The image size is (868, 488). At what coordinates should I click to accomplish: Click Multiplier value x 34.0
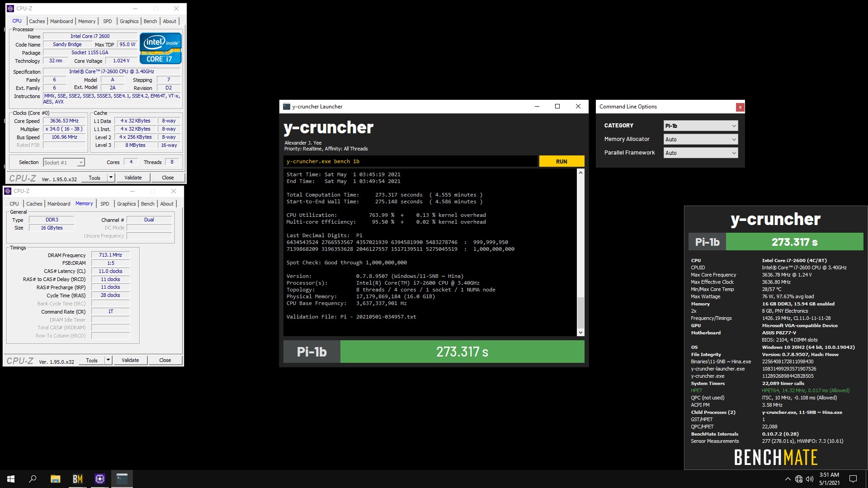pyautogui.click(x=64, y=129)
